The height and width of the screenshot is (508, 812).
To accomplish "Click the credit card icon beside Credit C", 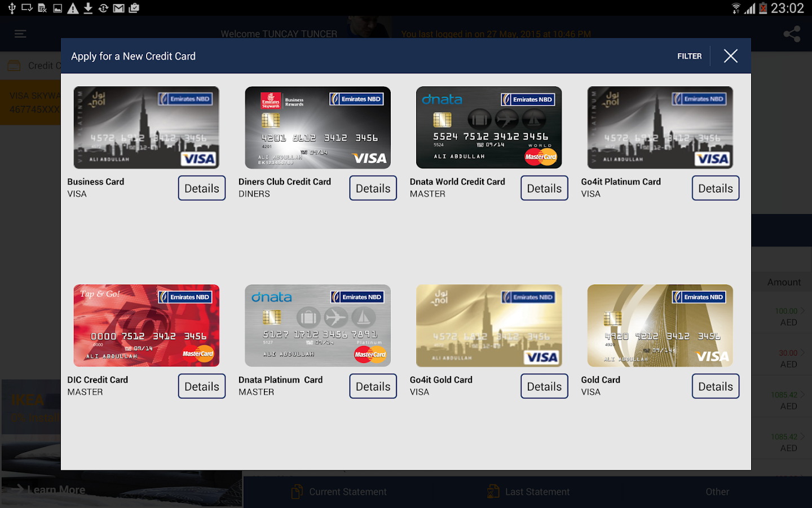I will coord(14,66).
